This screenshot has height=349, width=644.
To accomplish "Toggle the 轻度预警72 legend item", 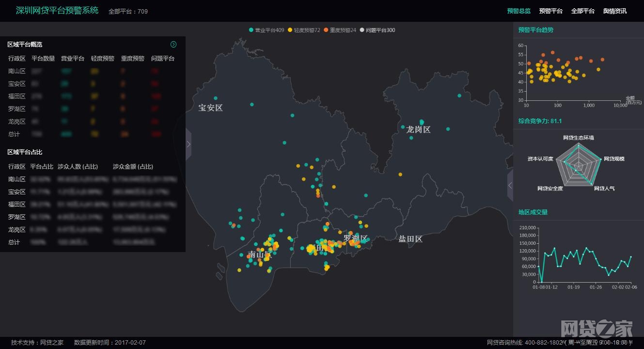I will coord(304,30).
